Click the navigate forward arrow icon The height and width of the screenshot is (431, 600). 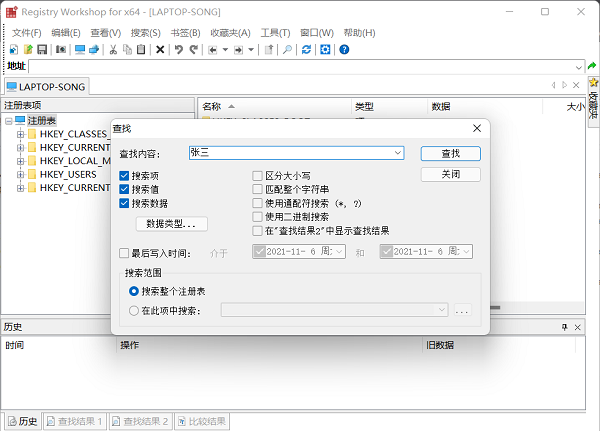[238, 50]
